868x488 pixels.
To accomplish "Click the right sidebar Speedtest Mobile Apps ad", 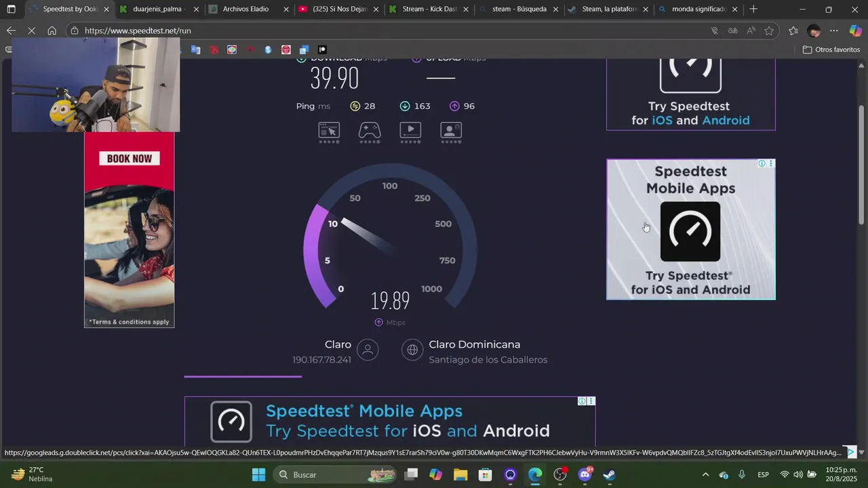I will (x=690, y=229).
